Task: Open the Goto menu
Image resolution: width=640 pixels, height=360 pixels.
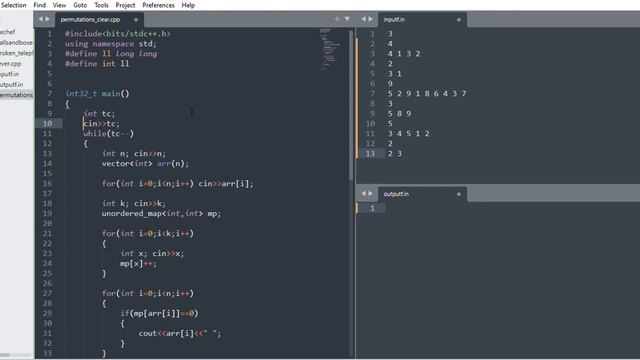Action: [80, 5]
